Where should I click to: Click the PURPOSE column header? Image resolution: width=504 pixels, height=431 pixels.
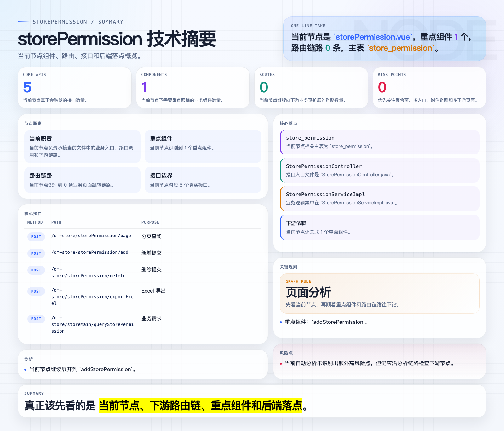tap(150, 222)
